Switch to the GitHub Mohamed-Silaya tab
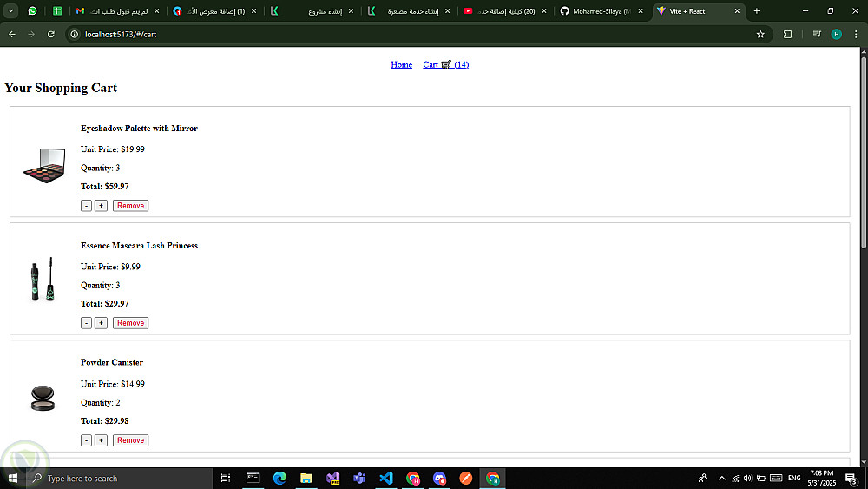This screenshot has height=489, width=868. 602,11
